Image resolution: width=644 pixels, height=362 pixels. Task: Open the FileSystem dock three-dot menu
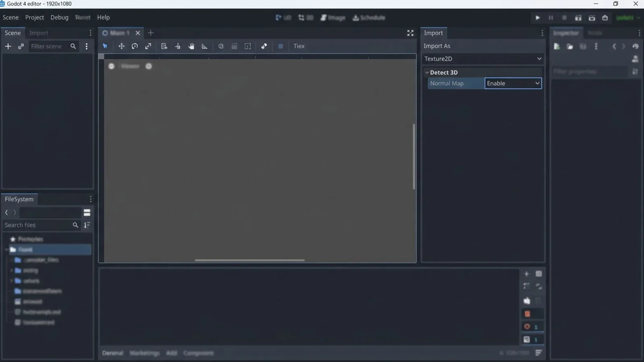click(x=91, y=199)
